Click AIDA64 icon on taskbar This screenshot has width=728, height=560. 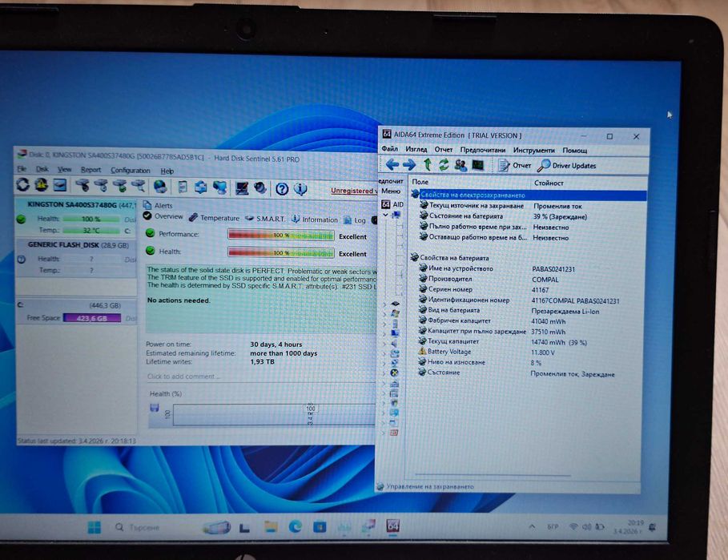(x=392, y=526)
